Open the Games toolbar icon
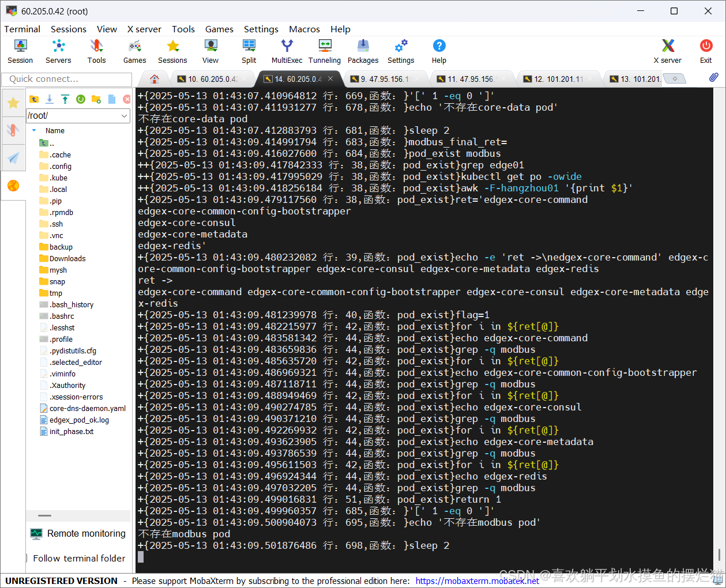The height and width of the screenshot is (588, 726). pos(134,51)
